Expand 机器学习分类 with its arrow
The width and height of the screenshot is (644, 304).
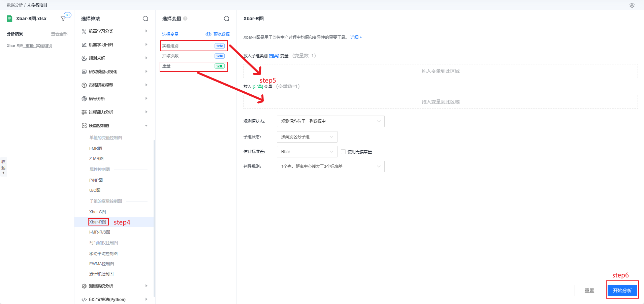pyautogui.click(x=146, y=31)
